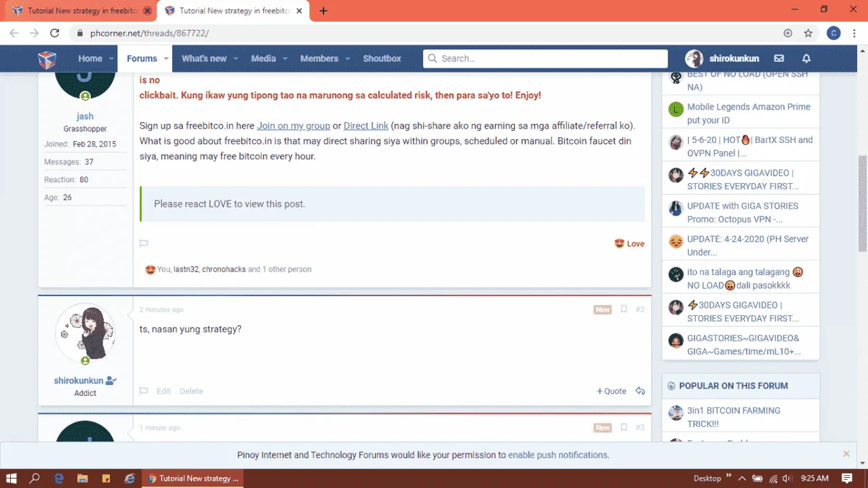868x488 pixels.
Task: Show hidden system tray icons
Action: [743, 479]
